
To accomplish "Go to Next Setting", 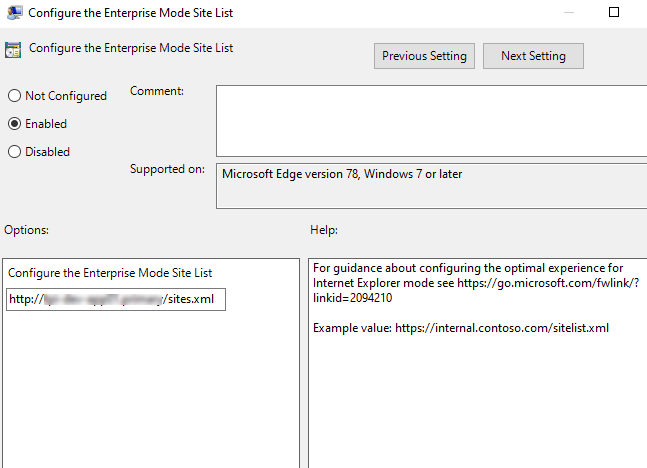I will coord(533,56).
